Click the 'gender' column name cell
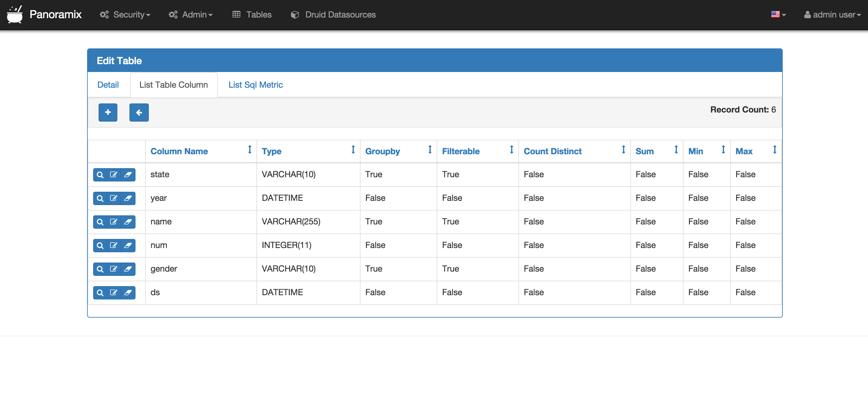 [201, 269]
